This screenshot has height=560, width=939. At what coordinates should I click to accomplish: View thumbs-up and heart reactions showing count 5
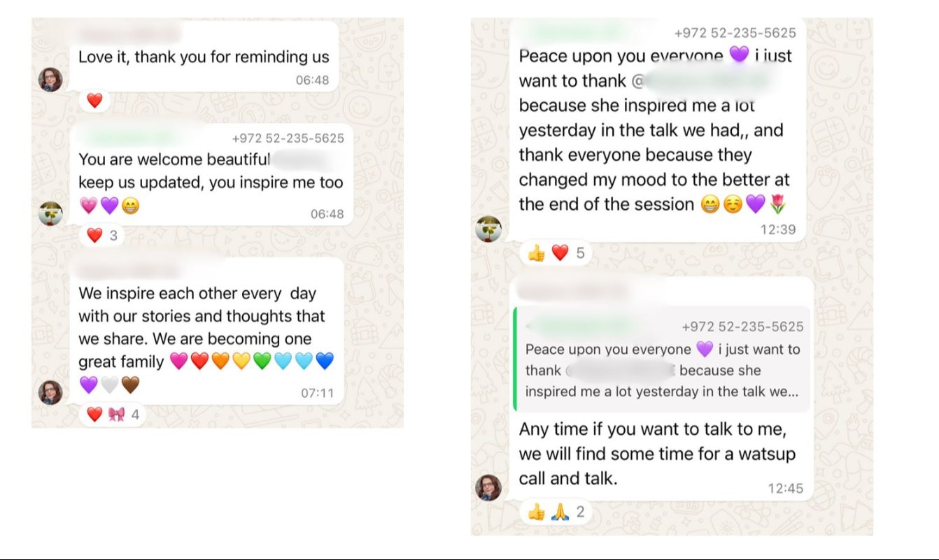click(x=556, y=253)
